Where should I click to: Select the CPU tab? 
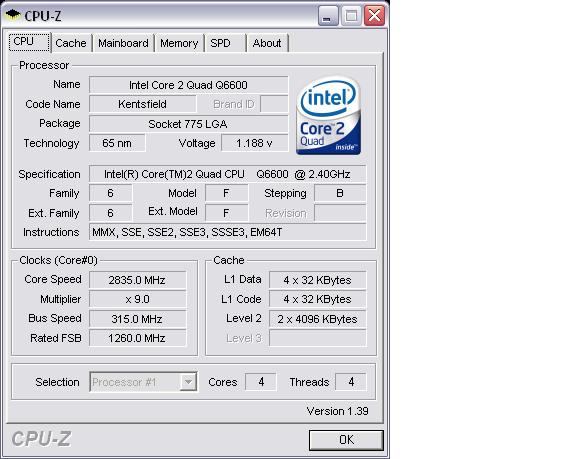click(x=29, y=42)
